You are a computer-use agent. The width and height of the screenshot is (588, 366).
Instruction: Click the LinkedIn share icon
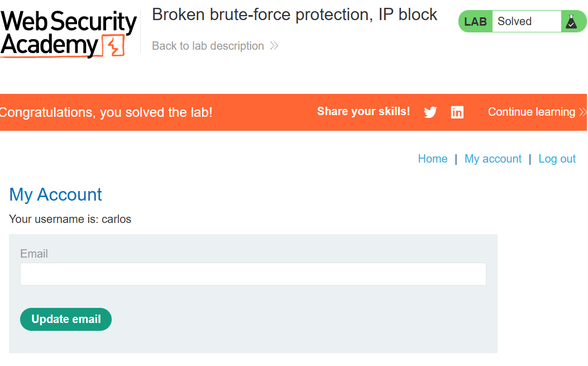pos(457,112)
